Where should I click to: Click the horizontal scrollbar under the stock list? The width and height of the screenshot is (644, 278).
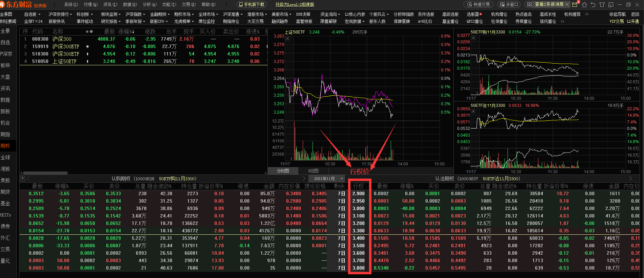tap(45, 173)
